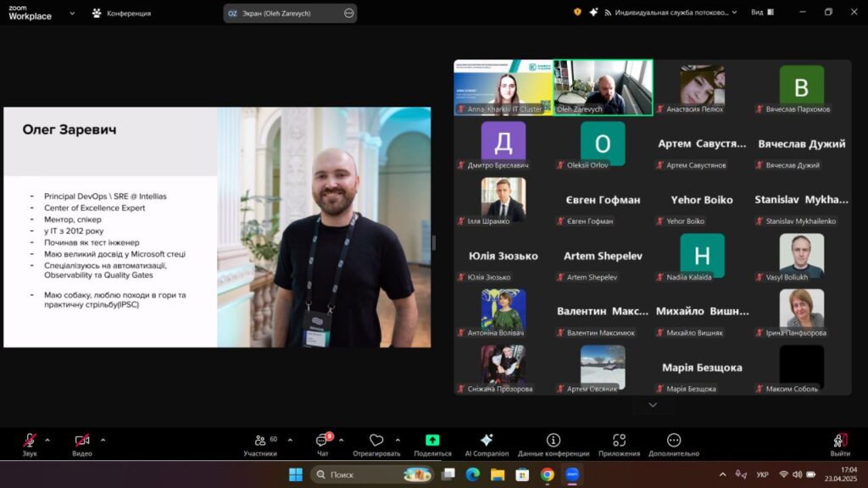Click the encryption shield icon in top bar

tap(577, 13)
